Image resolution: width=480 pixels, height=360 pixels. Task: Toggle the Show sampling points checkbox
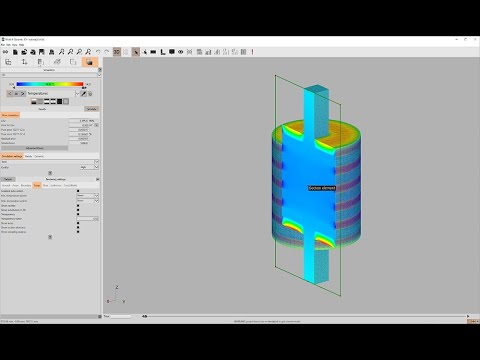pos(78,232)
